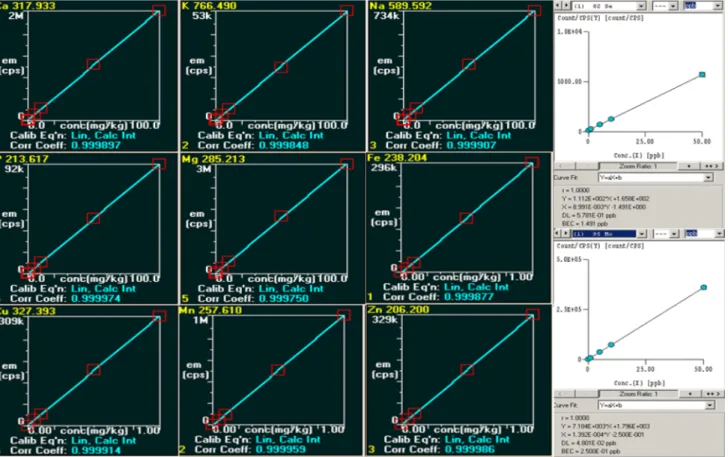Image resolution: width=728 pixels, height=457 pixels.
Task: Click Corr Coeff value 0.999877
Action: (x=468, y=296)
